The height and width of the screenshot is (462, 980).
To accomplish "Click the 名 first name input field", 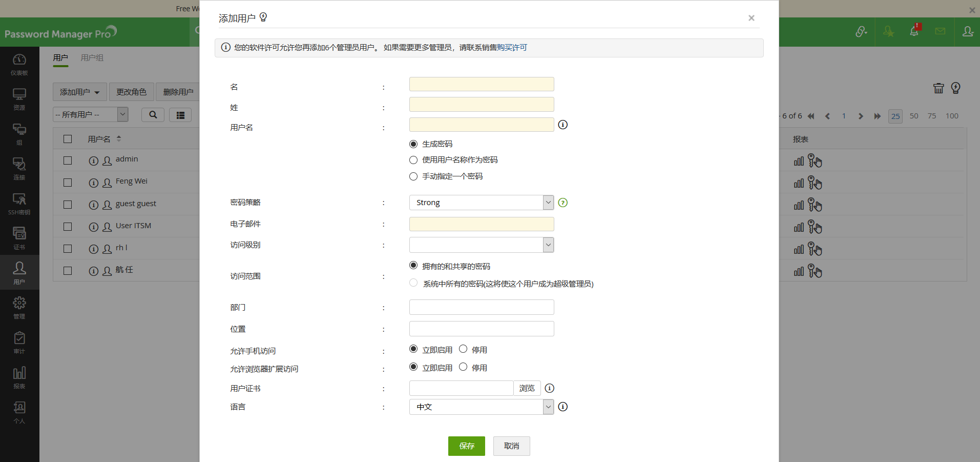I will click(x=482, y=84).
